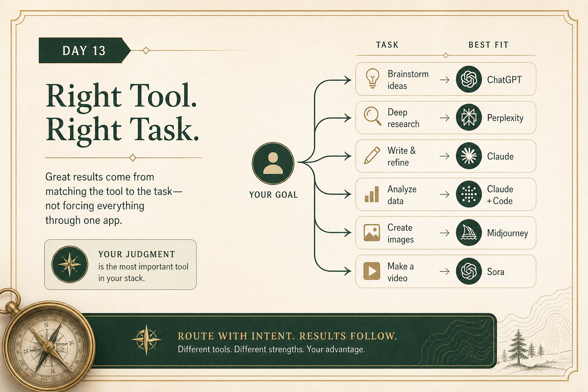This screenshot has height=392, width=588.
Task: Click the gold compass star in the bottom banner
Action: (x=146, y=340)
